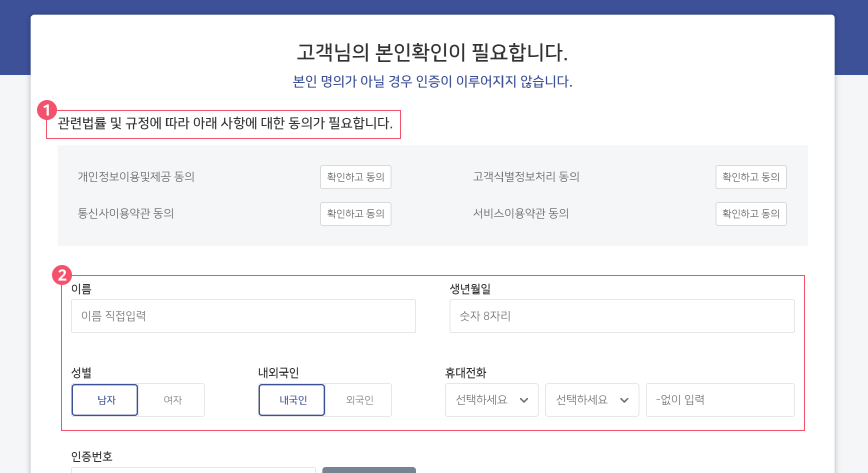This screenshot has height=473, width=868.
Task: Click the red number 2 annotation badge
Action: click(61, 275)
